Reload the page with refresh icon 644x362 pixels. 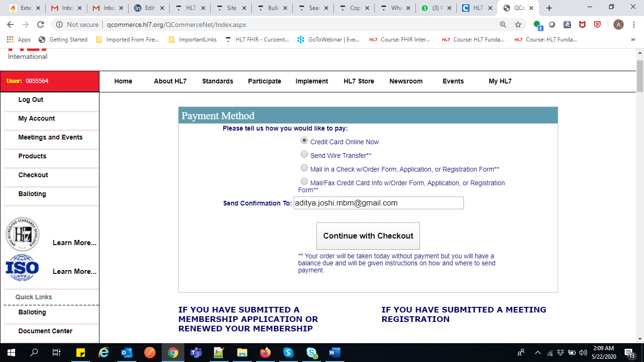tap(41, 25)
